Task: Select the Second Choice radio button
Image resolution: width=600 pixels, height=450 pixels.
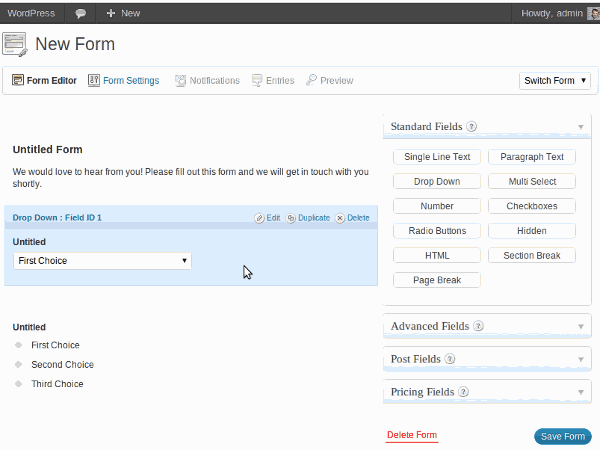Action: [x=18, y=365]
